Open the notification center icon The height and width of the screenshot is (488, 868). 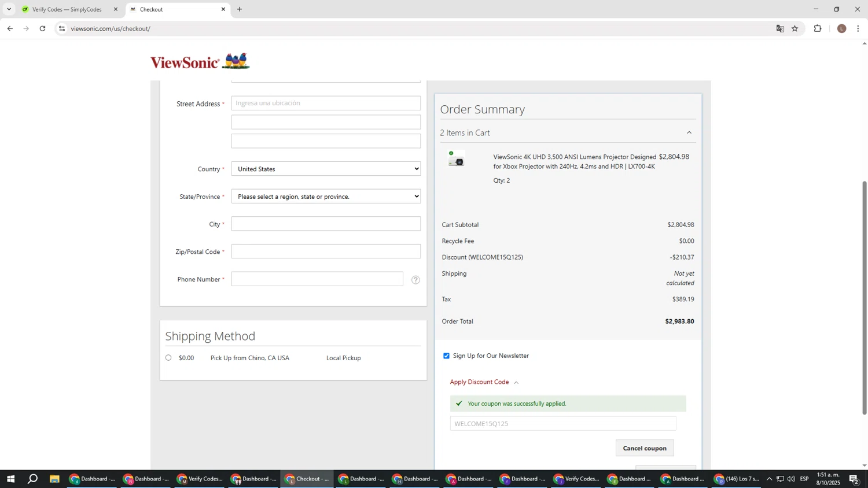pyautogui.click(x=854, y=479)
